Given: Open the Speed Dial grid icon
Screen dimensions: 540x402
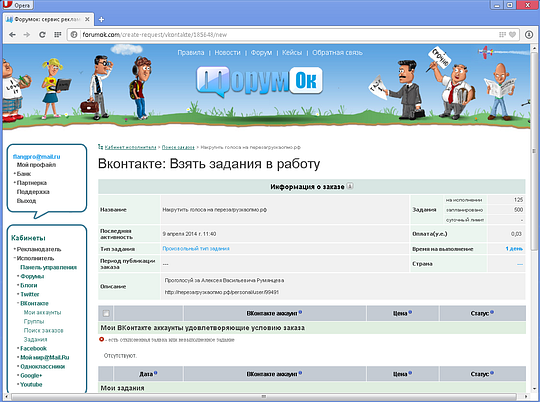Looking at the screenshot, I should (58, 35).
